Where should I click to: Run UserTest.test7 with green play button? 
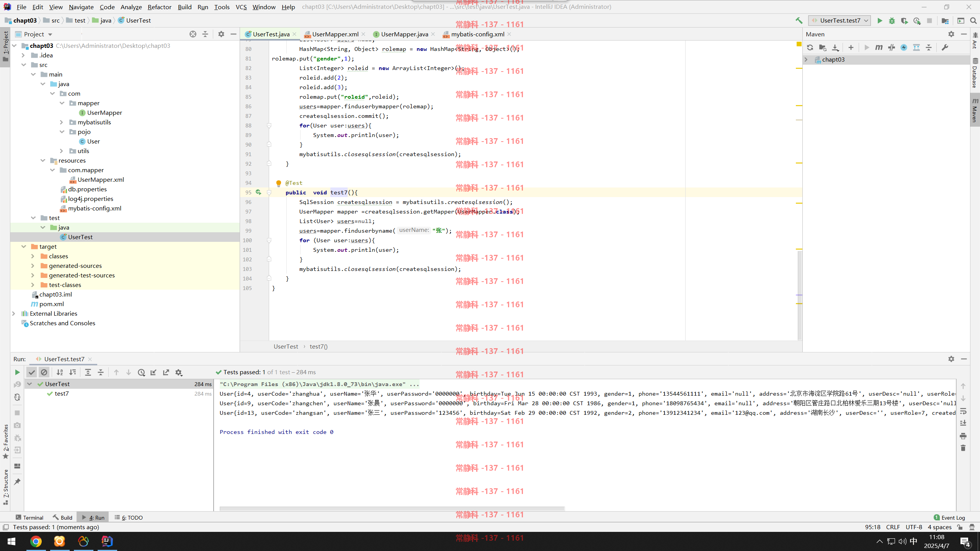880,21
